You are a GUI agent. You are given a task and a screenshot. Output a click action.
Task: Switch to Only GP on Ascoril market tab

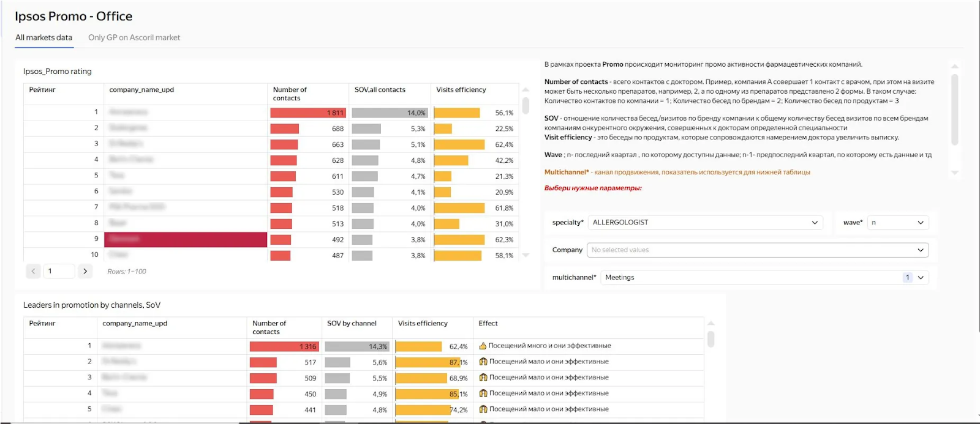[x=134, y=37]
